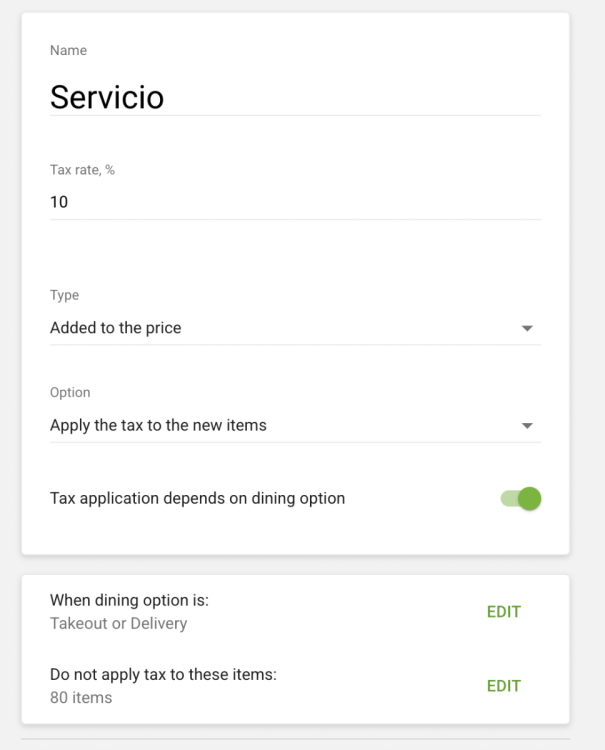Select the Takeout or Delivery text
605x750 pixels.
pyautogui.click(x=118, y=623)
